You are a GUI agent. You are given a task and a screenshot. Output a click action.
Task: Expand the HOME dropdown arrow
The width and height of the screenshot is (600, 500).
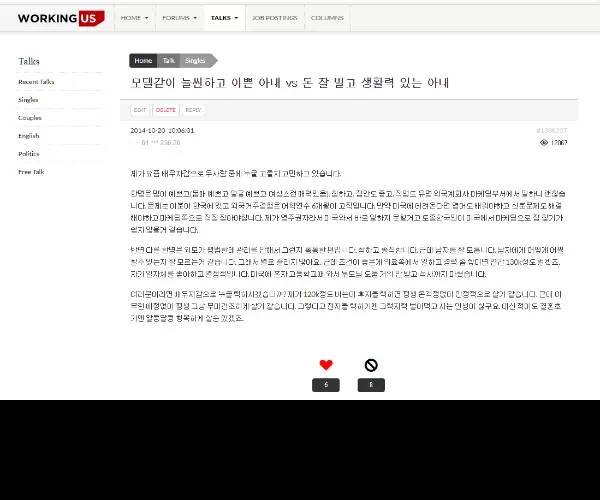(147, 18)
